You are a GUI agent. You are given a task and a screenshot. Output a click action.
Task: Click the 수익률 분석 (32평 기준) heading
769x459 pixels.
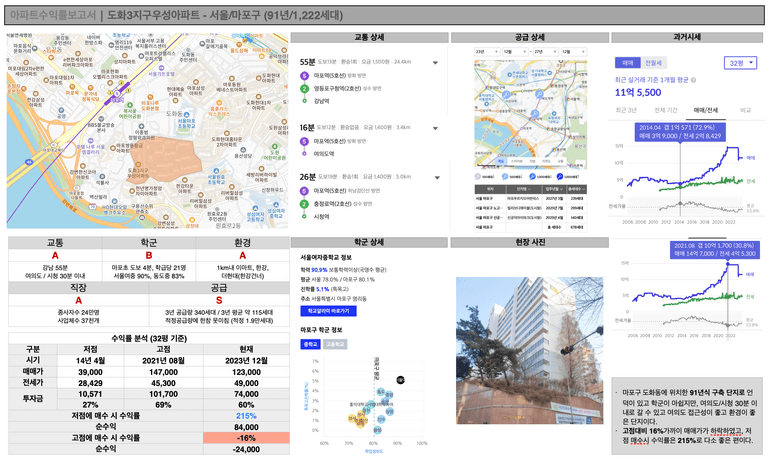coord(149,338)
